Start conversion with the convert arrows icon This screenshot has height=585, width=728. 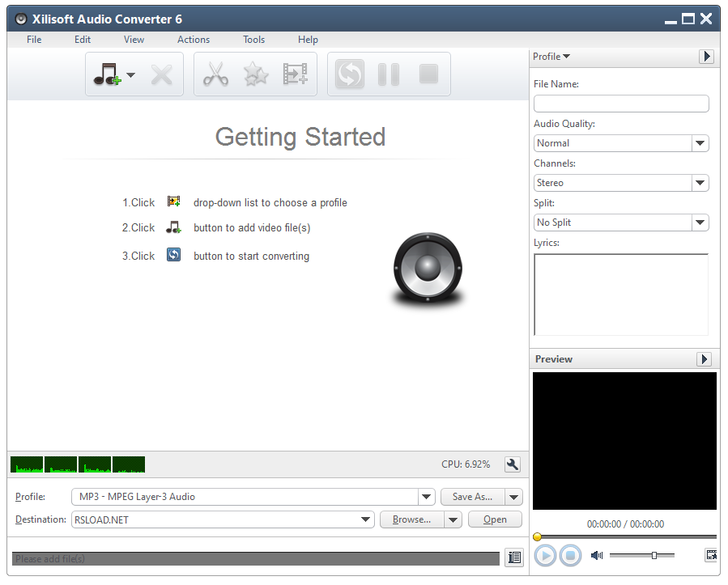pyautogui.click(x=348, y=74)
